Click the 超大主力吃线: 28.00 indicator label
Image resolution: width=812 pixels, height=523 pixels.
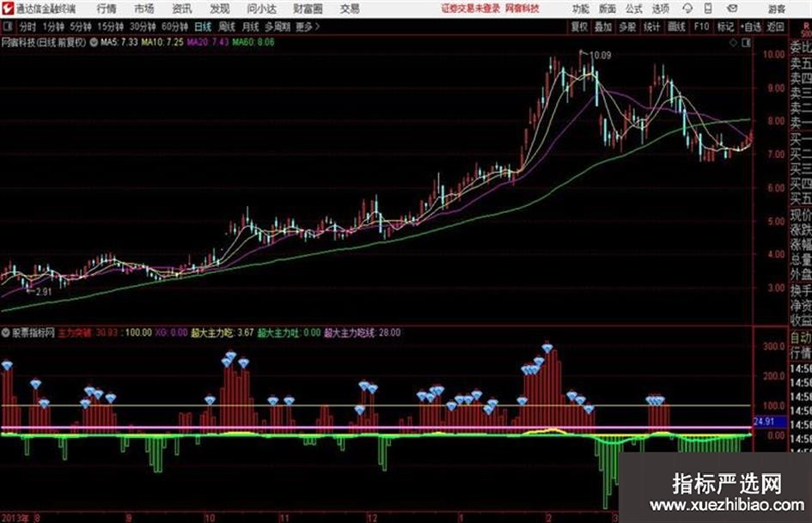363,333
